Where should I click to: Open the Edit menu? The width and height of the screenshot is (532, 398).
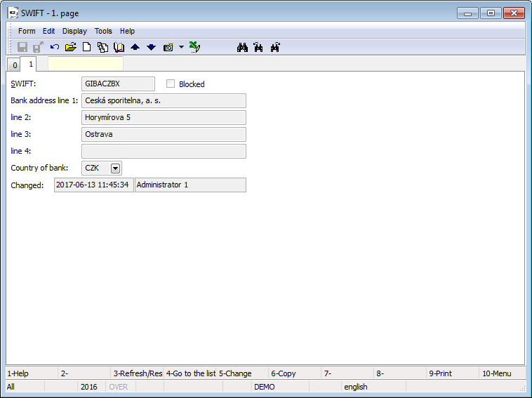pyautogui.click(x=48, y=31)
